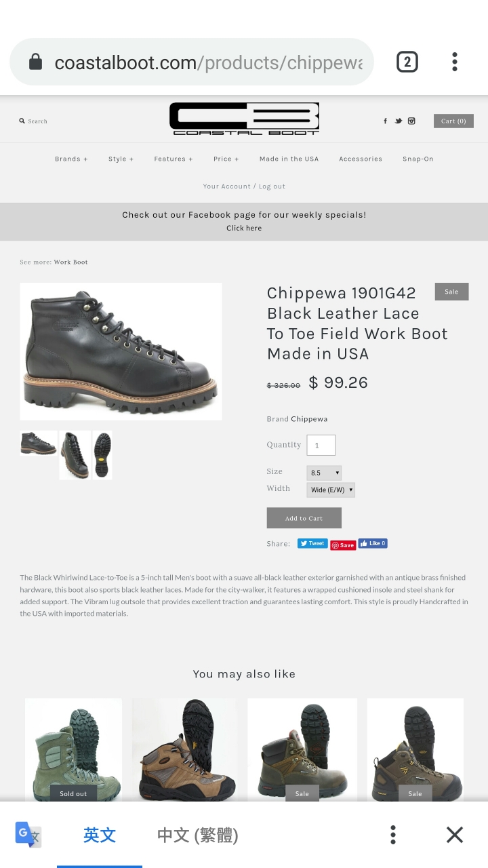Screen dimensions: 488x868
Task: Open the Twitter bird icon link
Action: [x=399, y=121]
